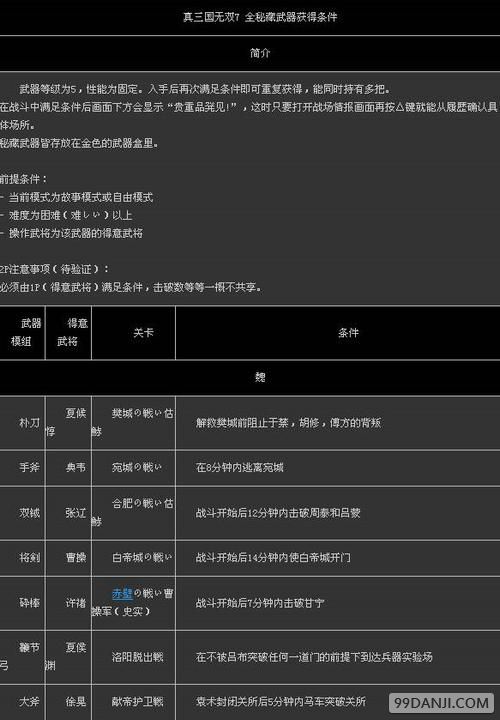Image resolution: width=500 pixels, height=720 pixels.
Task: Select the 徐晃 officer cell
Action: click(x=68, y=703)
